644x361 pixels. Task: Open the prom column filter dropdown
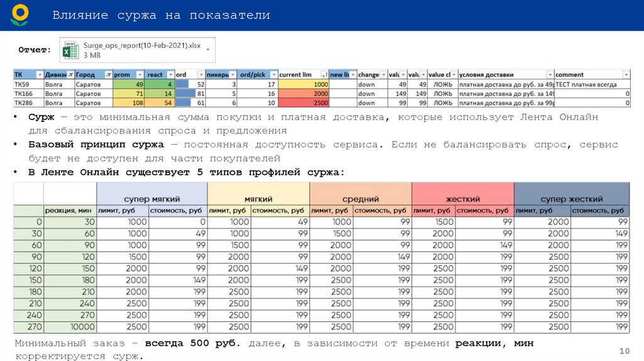click(x=140, y=75)
